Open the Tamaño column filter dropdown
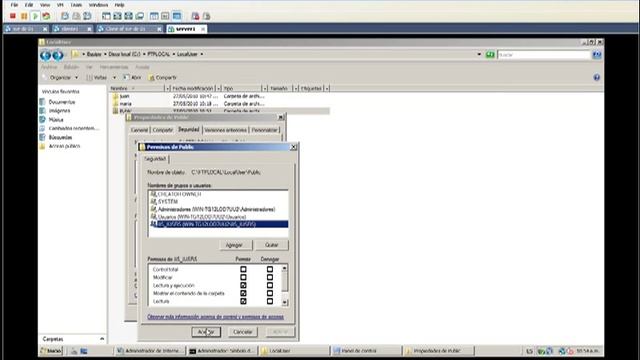The height and width of the screenshot is (360, 640). point(296,88)
